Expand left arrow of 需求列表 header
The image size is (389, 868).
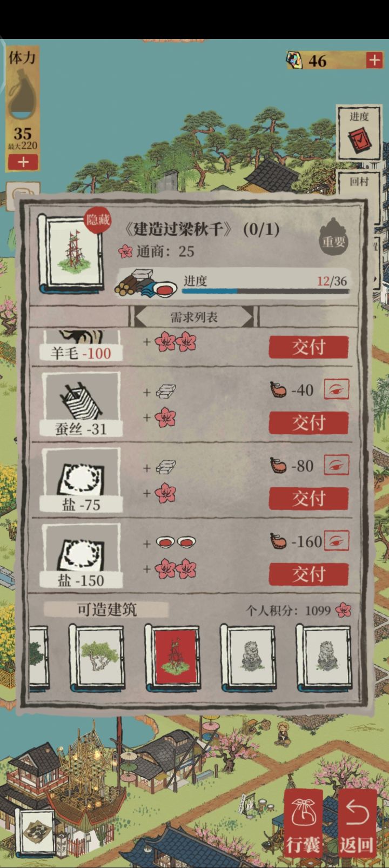tap(139, 317)
